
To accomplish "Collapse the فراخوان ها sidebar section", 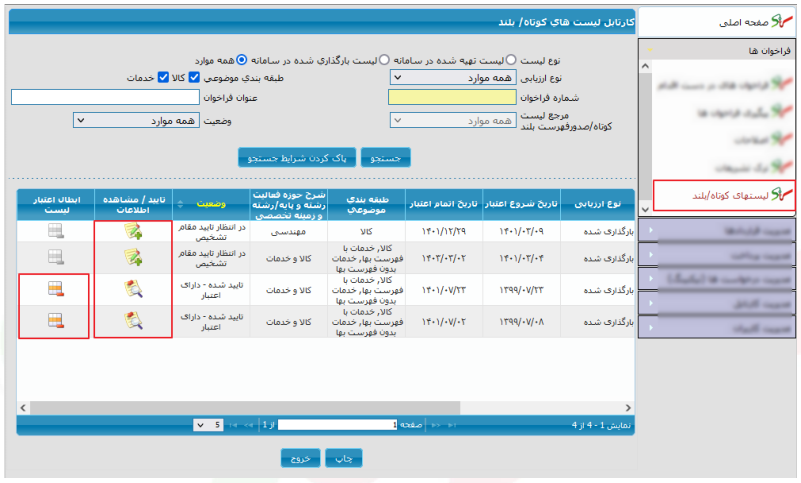I will point(717,51).
